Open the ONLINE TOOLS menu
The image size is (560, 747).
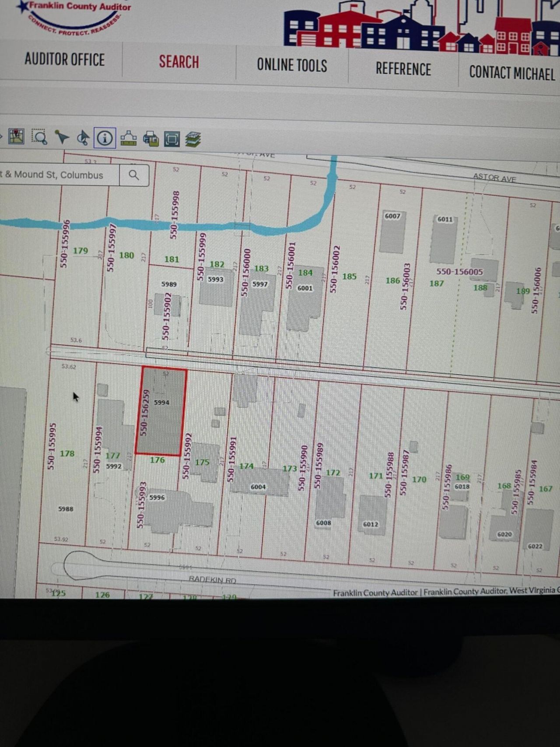click(x=292, y=65)
